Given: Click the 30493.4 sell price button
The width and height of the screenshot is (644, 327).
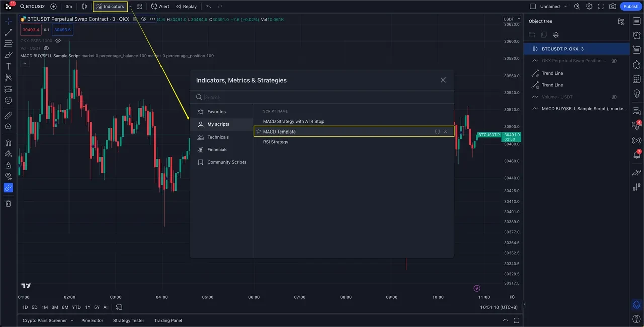Looking at the screenshot, I should pyautogui.click(x=30, y=30).
